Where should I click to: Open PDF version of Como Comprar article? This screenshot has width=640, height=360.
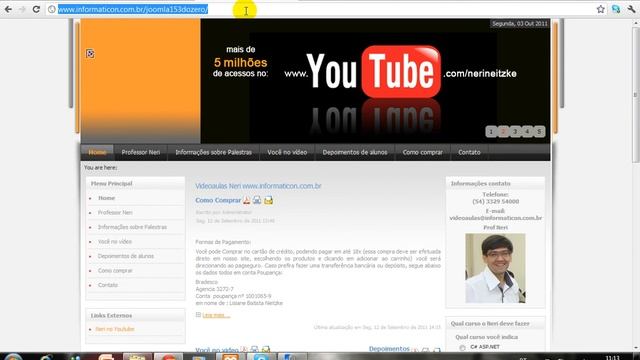(x=247, y=200)
